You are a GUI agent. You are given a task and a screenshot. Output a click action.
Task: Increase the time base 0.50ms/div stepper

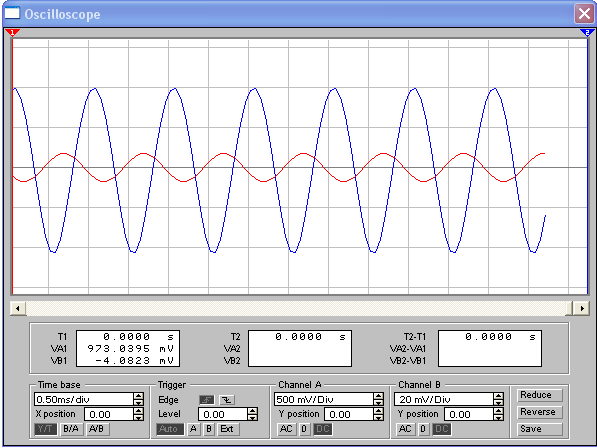click(139, 396)
